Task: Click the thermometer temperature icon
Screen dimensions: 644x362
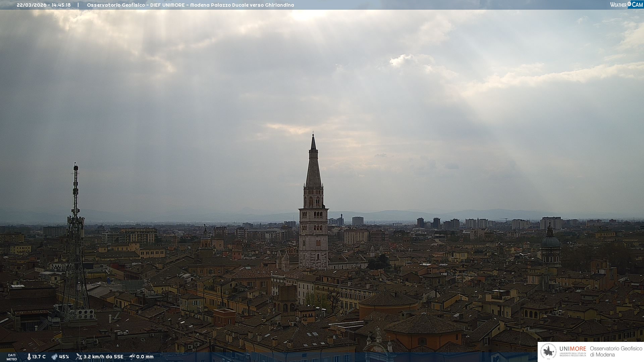Action: (29, 357)
